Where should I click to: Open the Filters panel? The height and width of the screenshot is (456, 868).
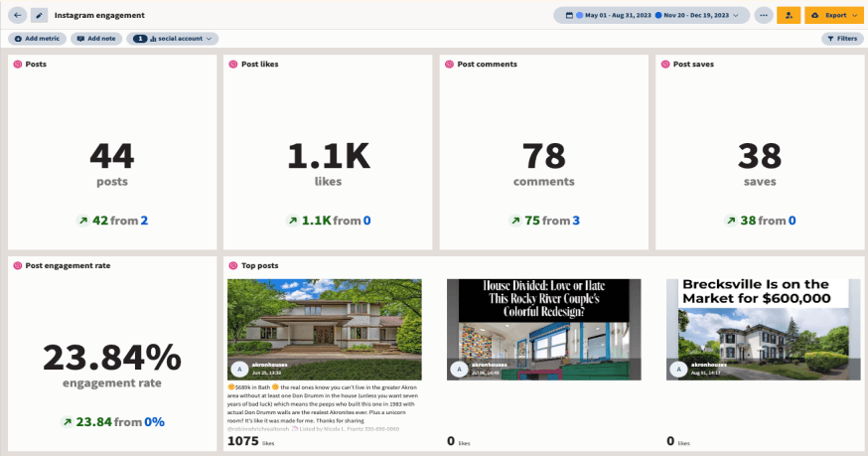point(841,39)
